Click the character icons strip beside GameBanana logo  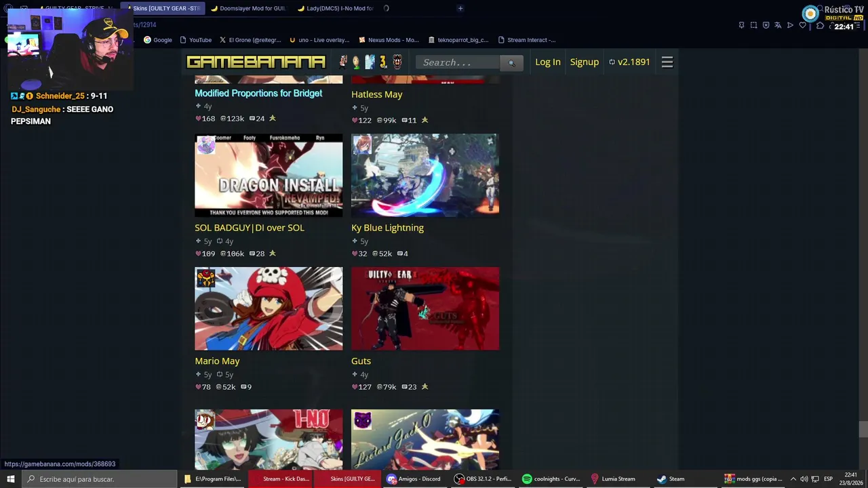coord(370,62)
